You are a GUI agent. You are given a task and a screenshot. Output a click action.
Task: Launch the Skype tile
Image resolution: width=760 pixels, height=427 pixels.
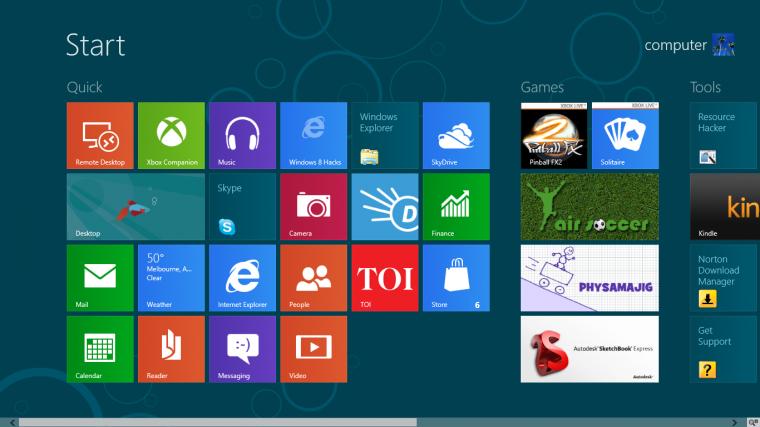(242, 207)
